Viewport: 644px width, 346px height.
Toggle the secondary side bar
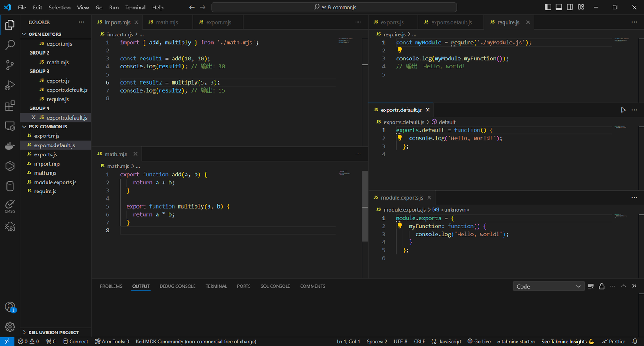pos(570,7)
